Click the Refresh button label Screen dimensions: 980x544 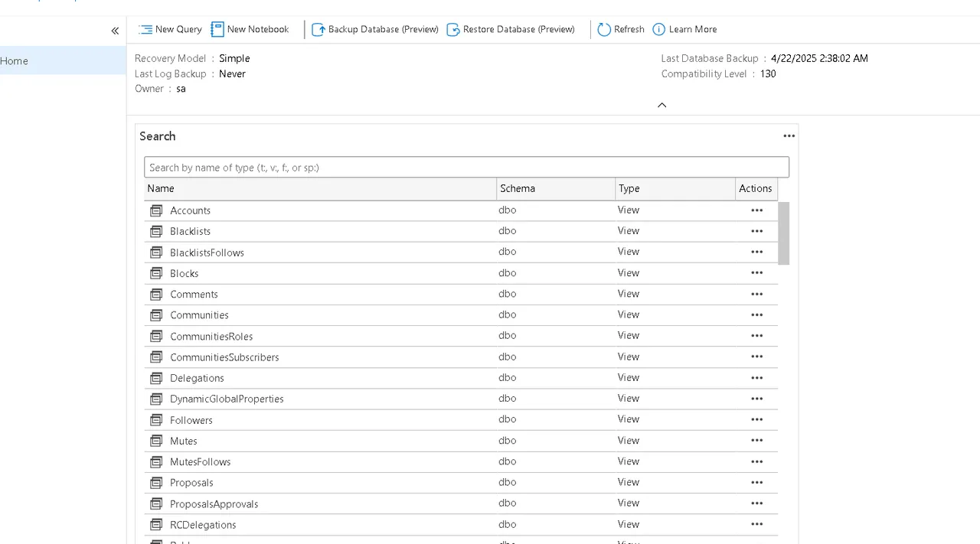[629, 29]
